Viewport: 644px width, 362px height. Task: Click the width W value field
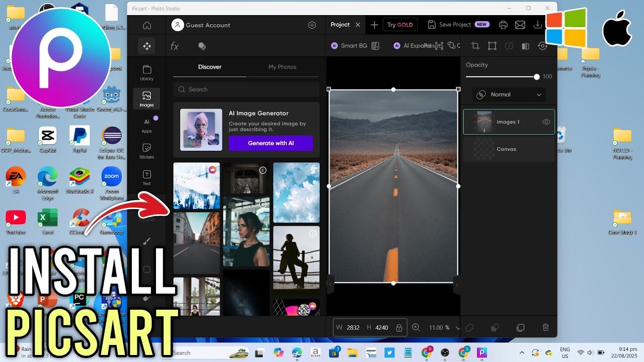[x=353, y=328]
